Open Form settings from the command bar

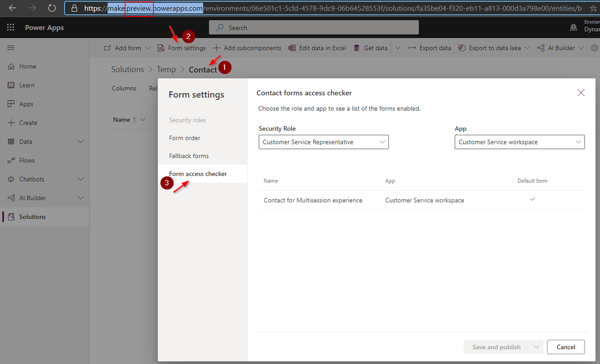coord(181,48)
